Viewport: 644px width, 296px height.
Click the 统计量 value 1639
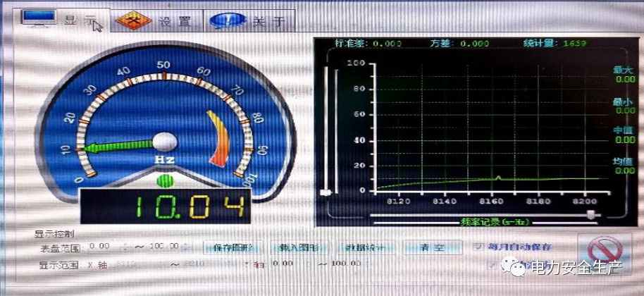coord(574,43)
